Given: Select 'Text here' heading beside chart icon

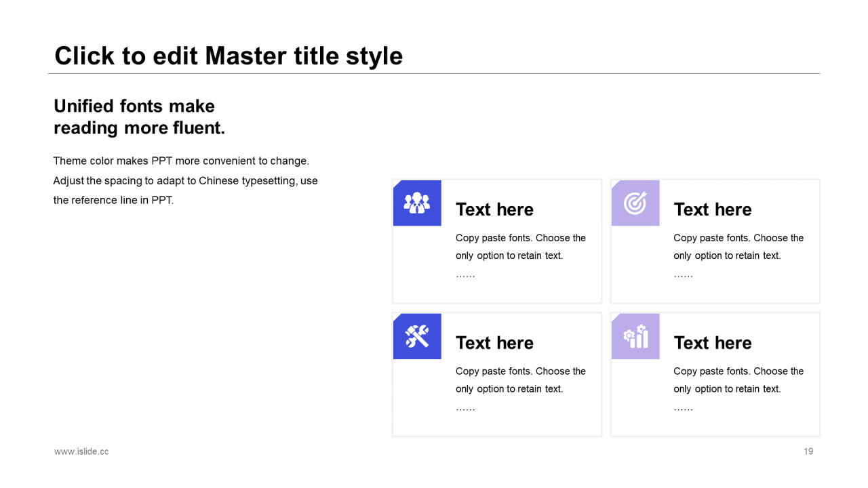Looking at the screenshot, I should [713, 343].
